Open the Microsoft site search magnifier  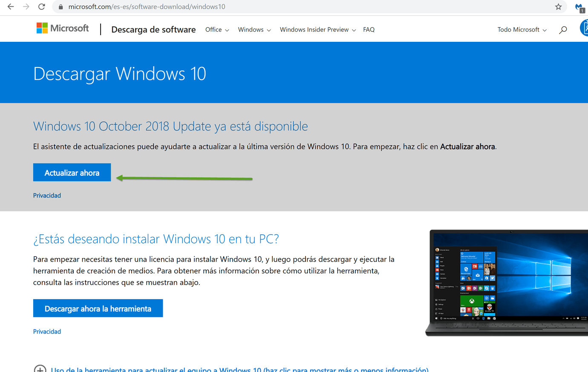(x=563, y=30)
